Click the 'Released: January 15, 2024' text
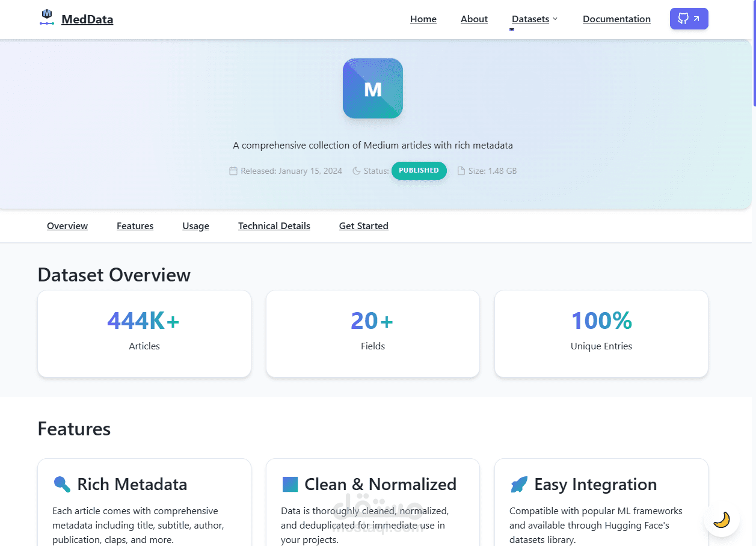 coord(292,171)
